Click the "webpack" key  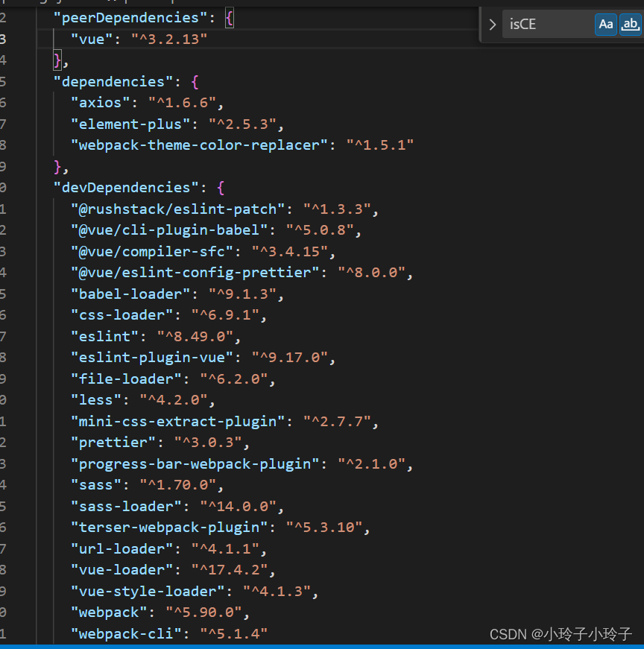[x=109, y=612]
